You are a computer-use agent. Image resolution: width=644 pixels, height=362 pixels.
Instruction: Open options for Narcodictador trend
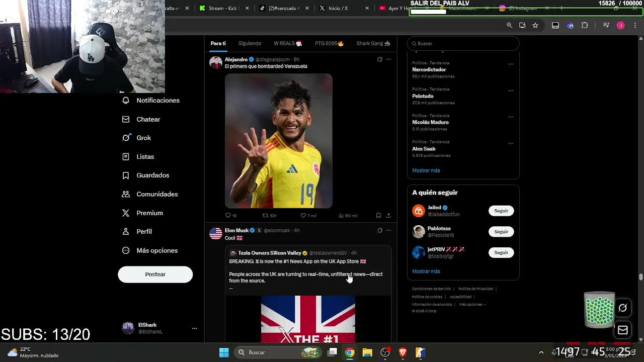coord(511,64)
